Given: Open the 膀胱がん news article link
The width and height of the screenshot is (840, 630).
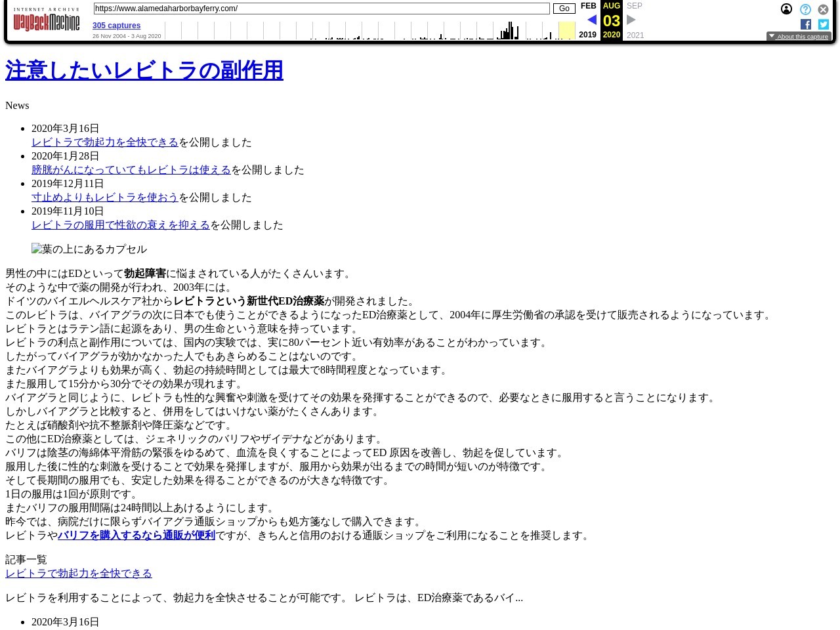Looking at the screenshot, I should click(131, 170).
